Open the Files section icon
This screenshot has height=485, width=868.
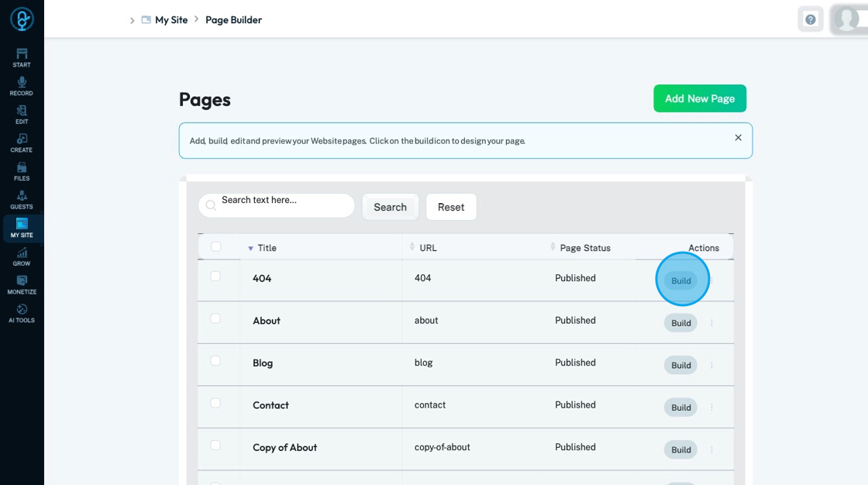[22, 170]
